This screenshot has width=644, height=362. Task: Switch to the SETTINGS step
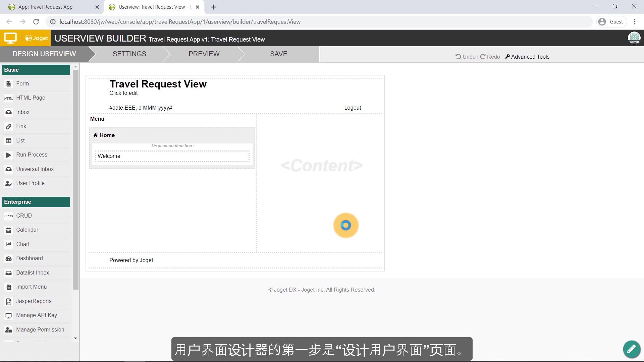129,54
